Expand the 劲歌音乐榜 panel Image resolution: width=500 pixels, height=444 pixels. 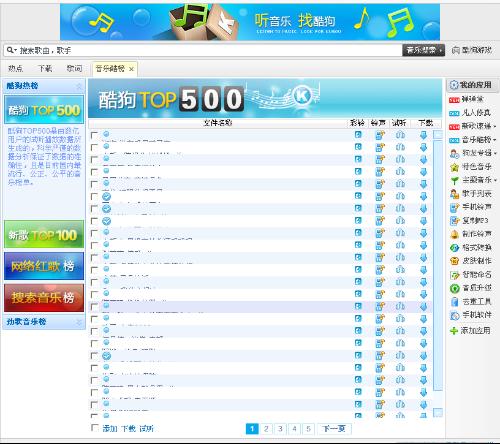click(x=79, y=322)
